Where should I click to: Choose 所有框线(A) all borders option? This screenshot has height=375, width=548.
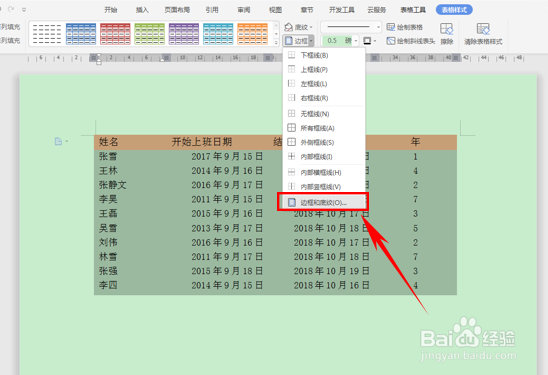(324, 128)
